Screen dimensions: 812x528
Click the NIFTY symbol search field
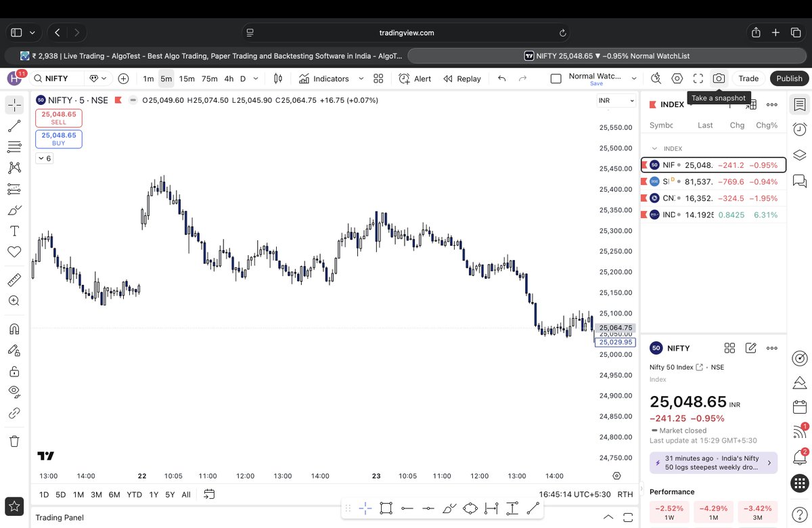pyautogui.click(x=58, y=79)
